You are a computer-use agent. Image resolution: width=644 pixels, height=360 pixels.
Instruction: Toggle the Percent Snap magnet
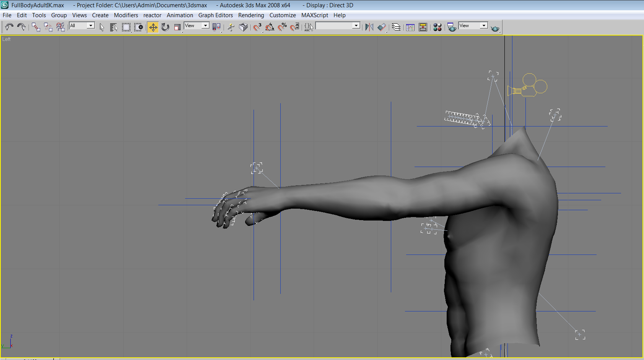(x=282, y=27)
